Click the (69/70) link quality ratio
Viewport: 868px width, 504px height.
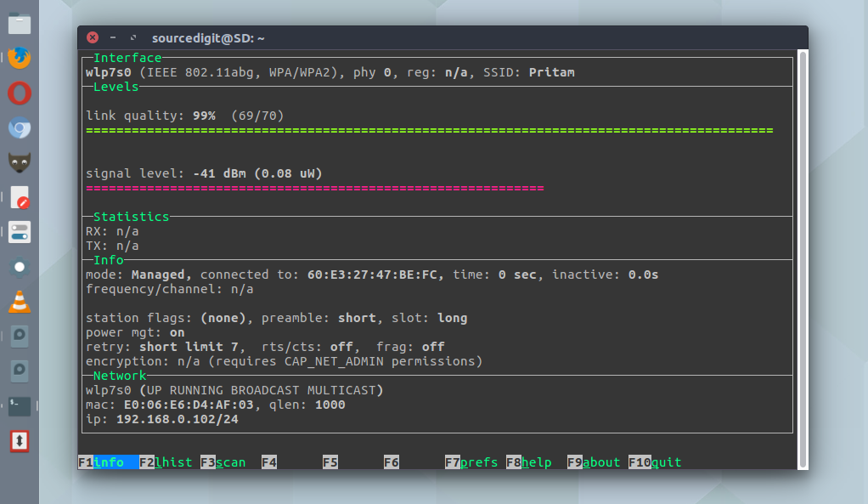coord(257,116)
